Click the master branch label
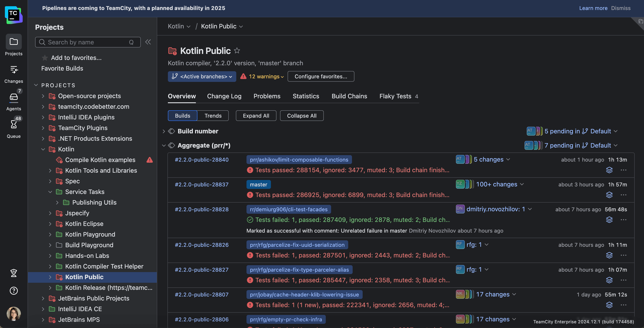Image resolution: width=644 pixels, height=328 pixels. [x=258, y=185]
